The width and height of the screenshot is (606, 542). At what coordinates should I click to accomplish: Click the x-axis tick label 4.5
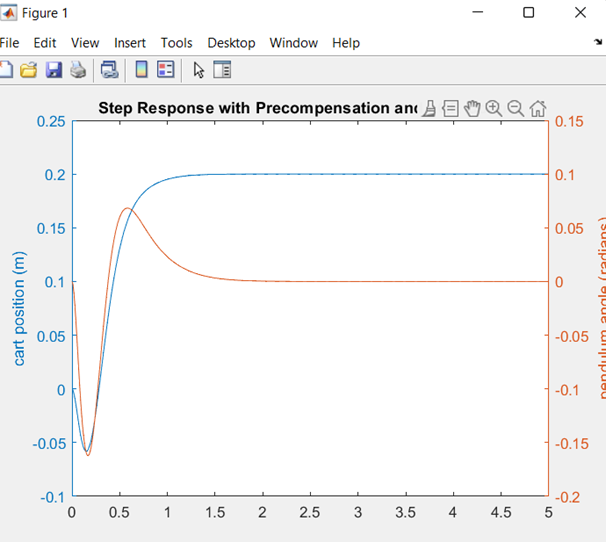(501, 513)
